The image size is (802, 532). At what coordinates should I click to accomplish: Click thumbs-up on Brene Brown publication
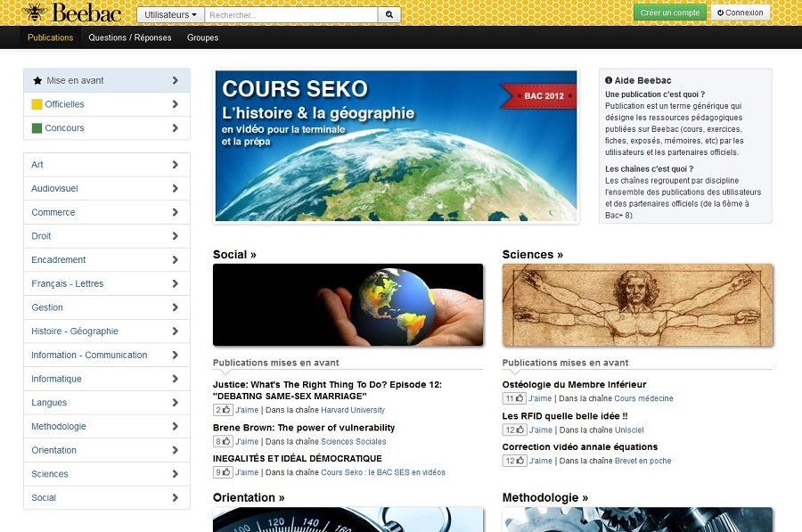(223, 441)
